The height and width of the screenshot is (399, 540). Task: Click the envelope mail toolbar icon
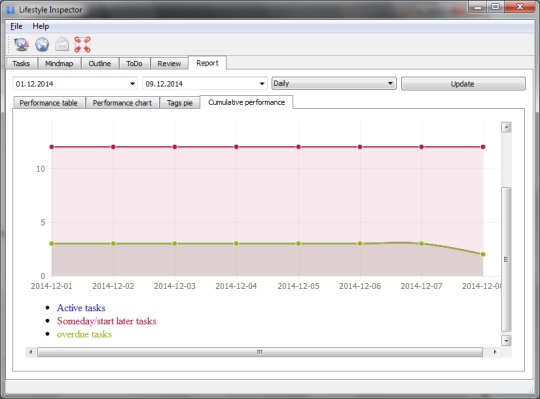(62, 44)
